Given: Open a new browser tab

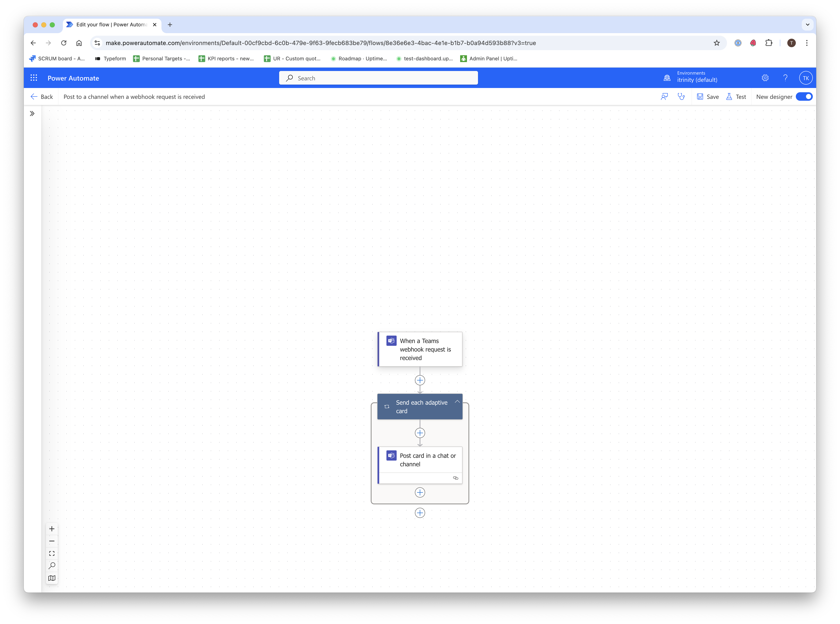Looking at the screenshot, I should tap(170, 25).
